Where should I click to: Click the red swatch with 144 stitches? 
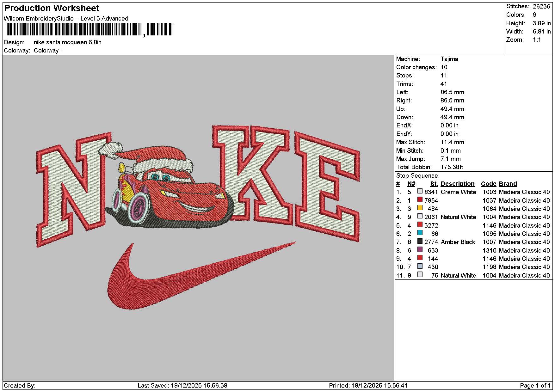click(x=420, y=258)
